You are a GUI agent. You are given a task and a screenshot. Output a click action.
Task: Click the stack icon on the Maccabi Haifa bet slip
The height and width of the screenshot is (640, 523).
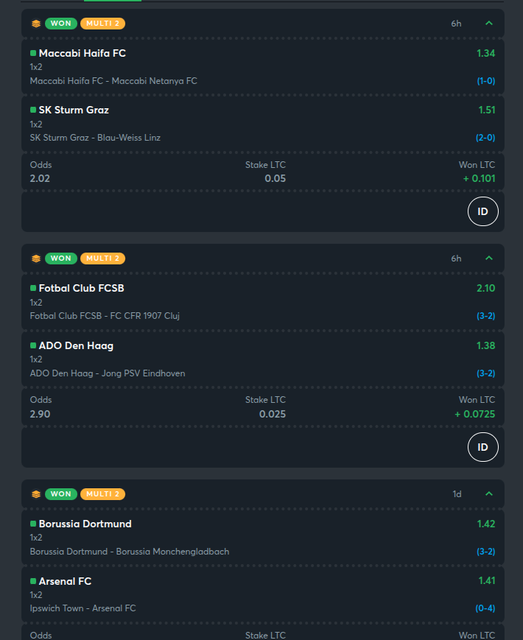click(x=36, y=24)
